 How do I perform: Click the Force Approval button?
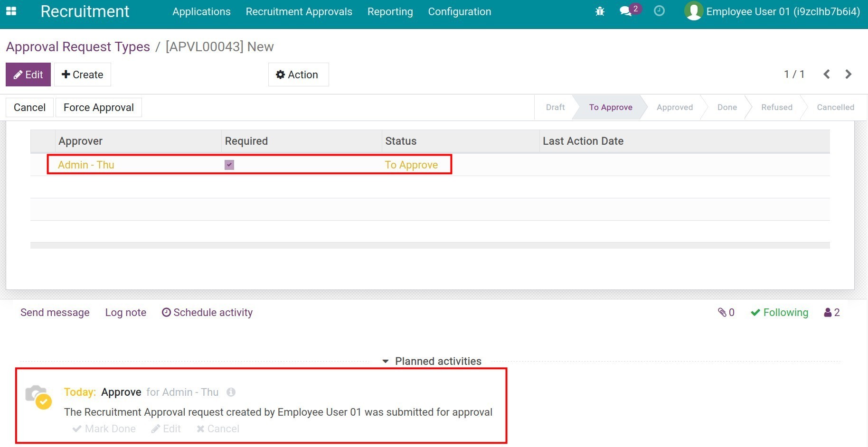point(98,107)
